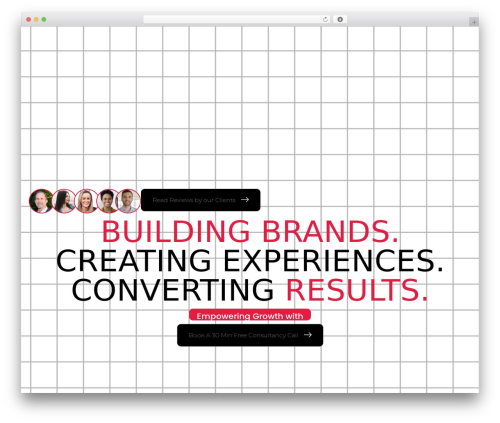Click the Read Reviews by our Clients button
500x423 pixels.
200,200
